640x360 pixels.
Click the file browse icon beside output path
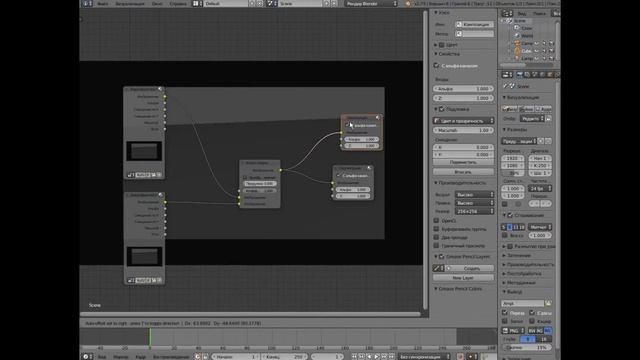[548, 303]
